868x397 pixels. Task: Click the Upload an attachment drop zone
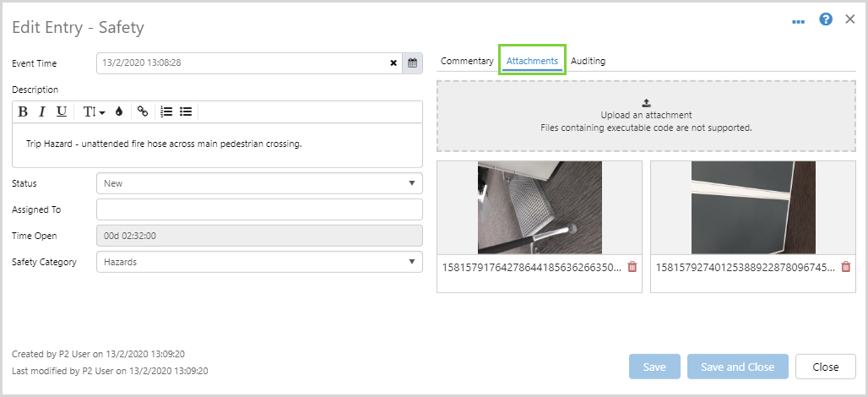point(647,116)
